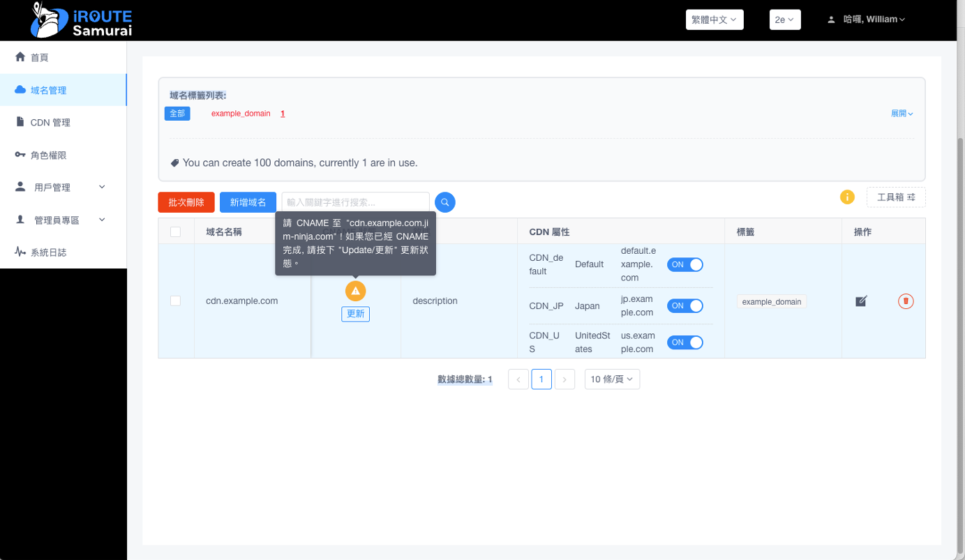Click the red 批次刪除 button

tap(186, 202)
